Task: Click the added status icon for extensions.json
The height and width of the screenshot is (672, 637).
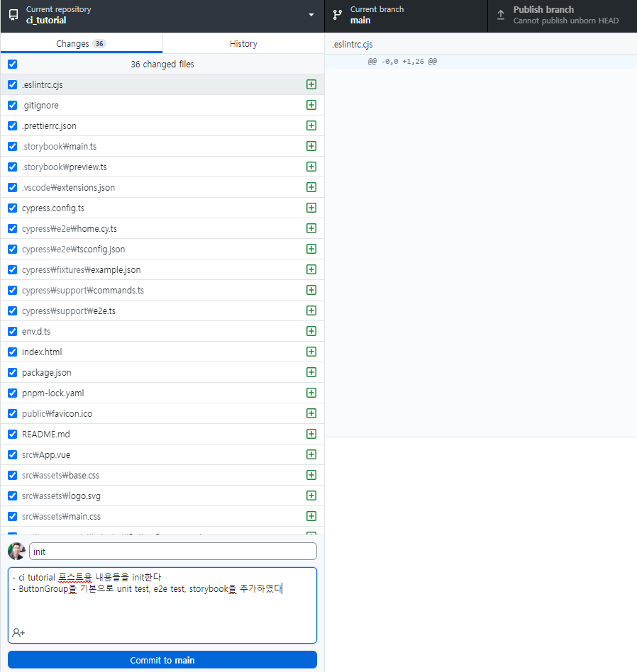Action: tap(311, 187)
